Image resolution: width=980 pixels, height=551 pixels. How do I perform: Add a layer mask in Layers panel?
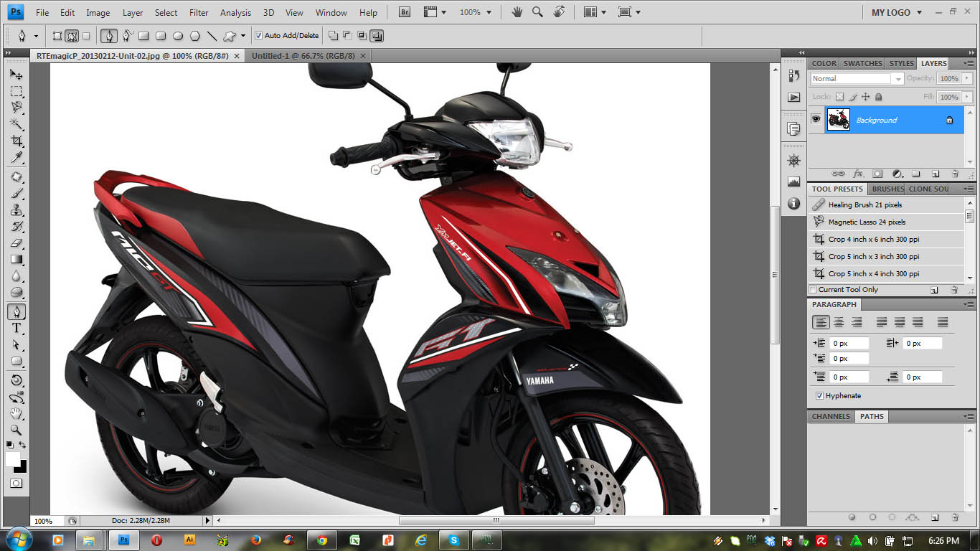(x=877, y=174)
